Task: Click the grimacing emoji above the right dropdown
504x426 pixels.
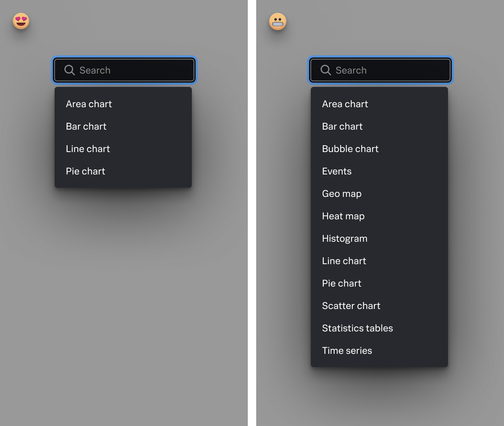Action: coord(278,21)
